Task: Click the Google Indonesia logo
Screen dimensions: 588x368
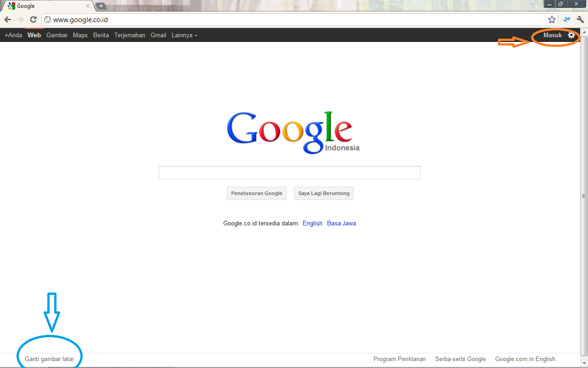Action: pos(293,132)
